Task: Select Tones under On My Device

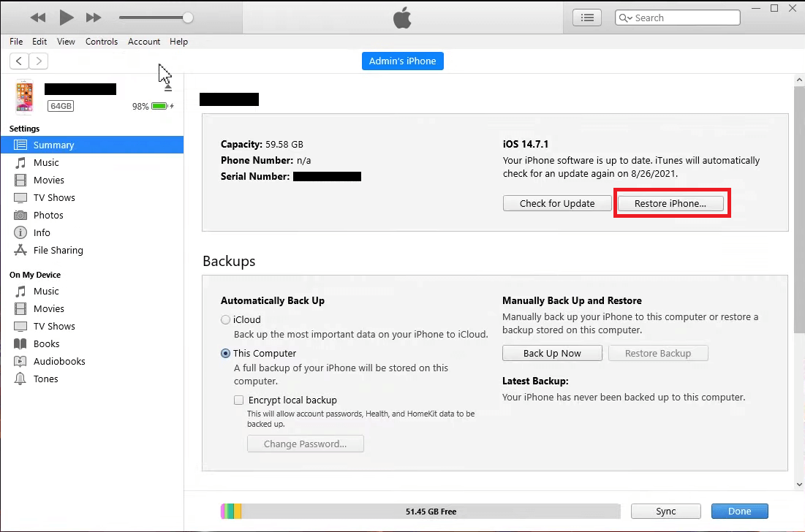Action: point(45,379)
